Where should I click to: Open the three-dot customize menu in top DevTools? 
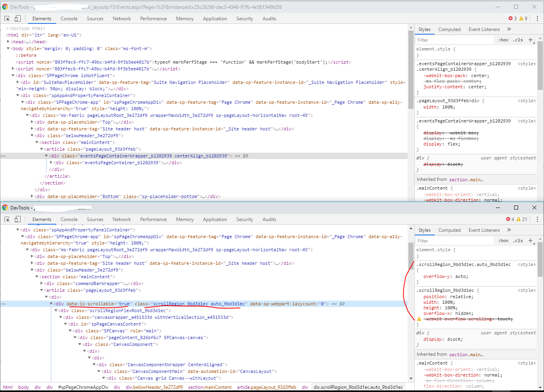pyautogui.click(x=537, y=19)
